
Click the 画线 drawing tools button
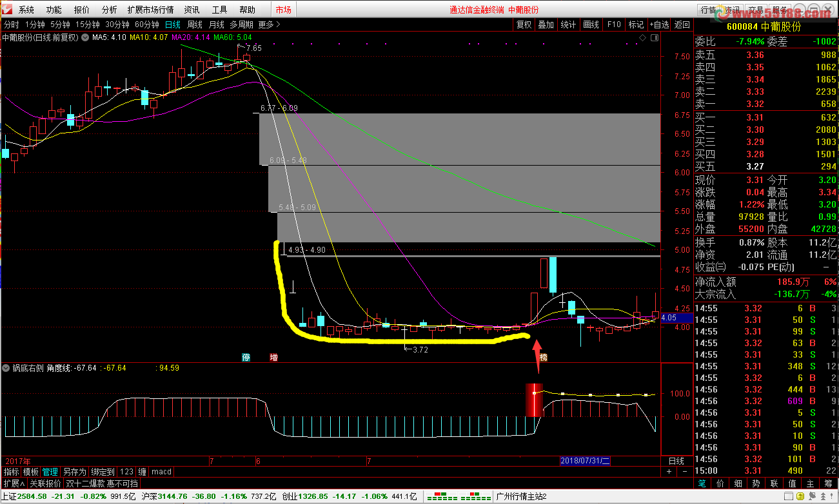pos(591,24)
